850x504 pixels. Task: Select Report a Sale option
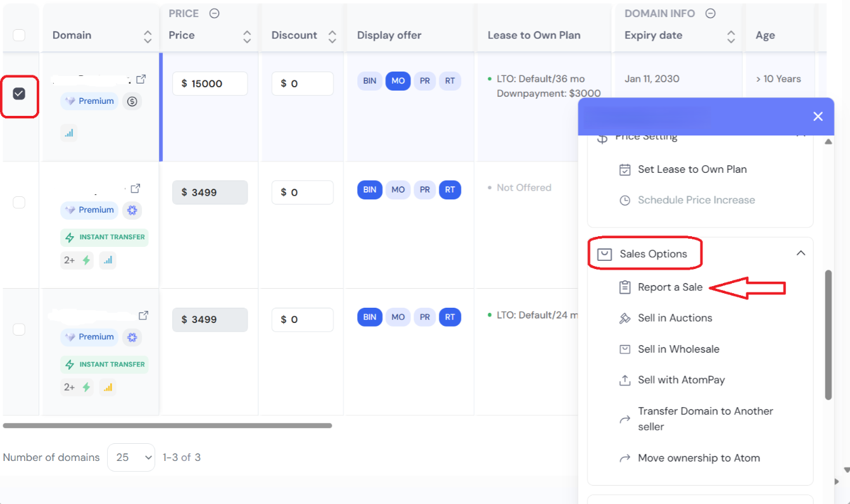670,287
